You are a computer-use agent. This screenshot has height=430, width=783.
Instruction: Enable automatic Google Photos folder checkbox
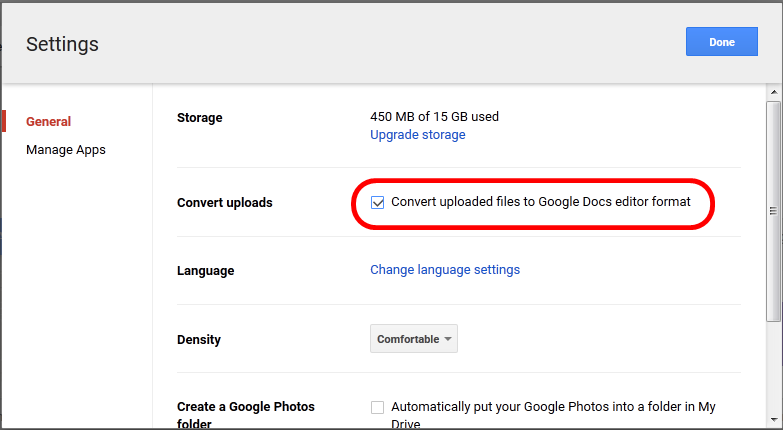click(378, 408)
